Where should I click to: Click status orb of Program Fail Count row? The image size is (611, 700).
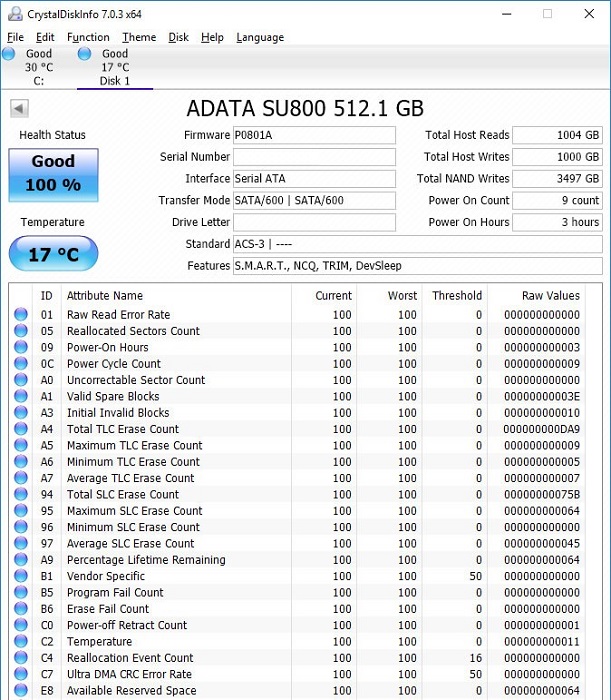point(21,592)
